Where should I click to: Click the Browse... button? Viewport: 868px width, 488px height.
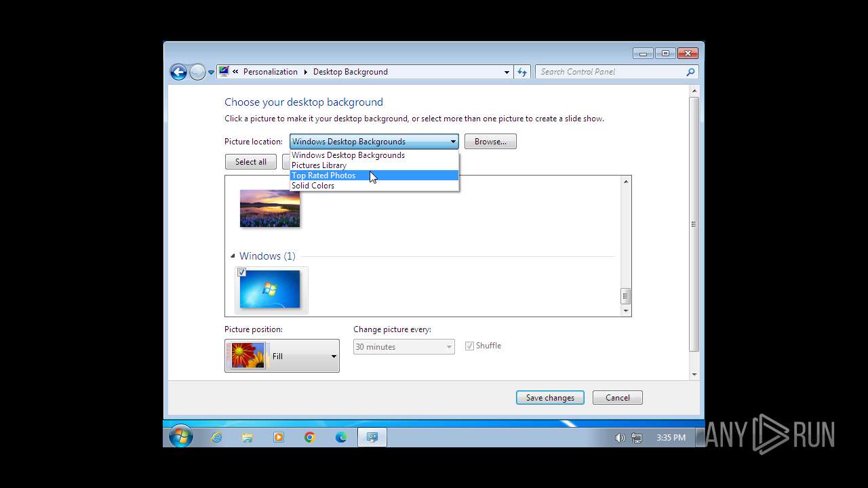pyautogui.click(x=490, y=142)
